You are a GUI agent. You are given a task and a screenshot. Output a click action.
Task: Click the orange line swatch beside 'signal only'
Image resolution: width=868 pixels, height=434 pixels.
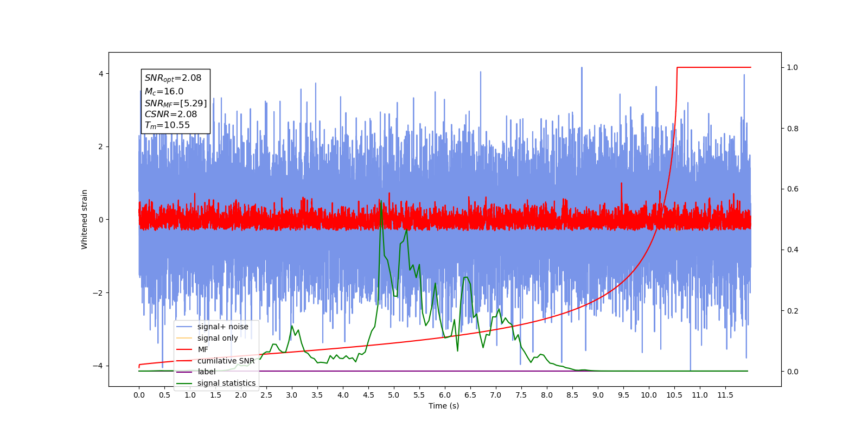184,338
